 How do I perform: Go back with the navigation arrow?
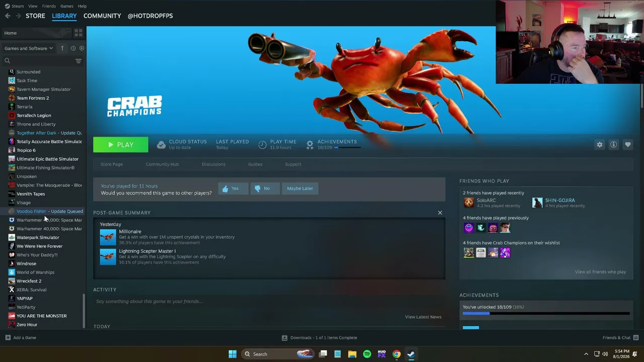coord(8,16)
